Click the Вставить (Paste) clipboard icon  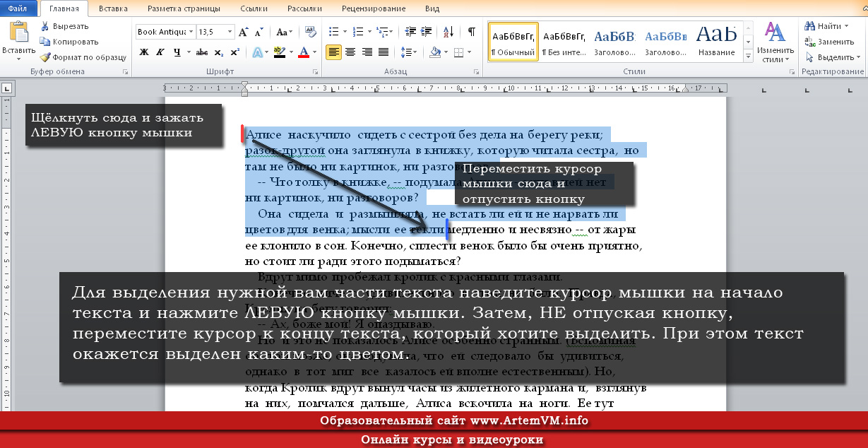pyautogui.click(x=18, y=34)
